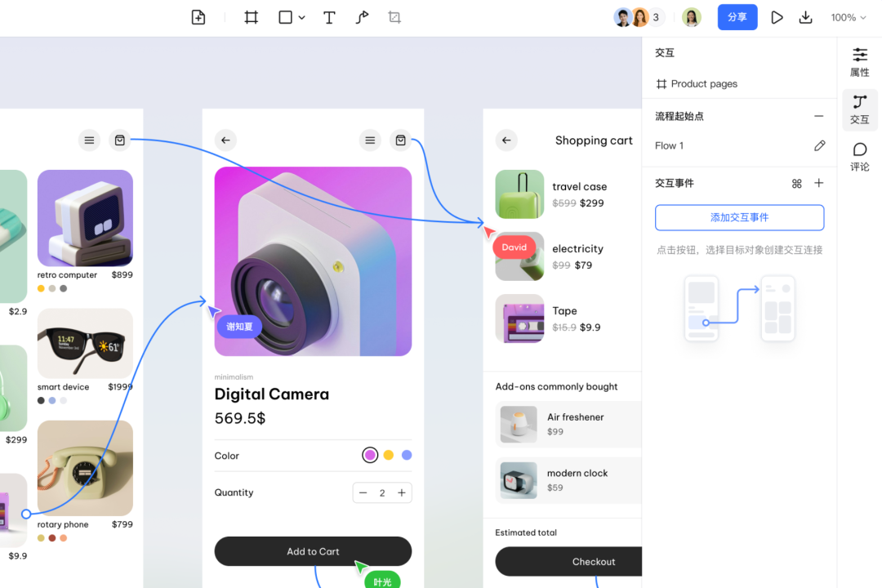
Task: Click the Checkout button
Action: (x=568, y=562)
